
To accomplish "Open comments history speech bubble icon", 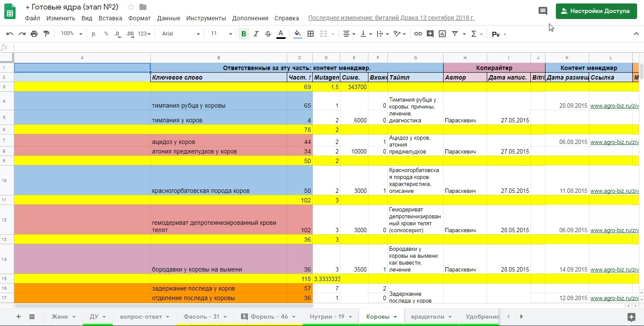I will click(543, 11).
